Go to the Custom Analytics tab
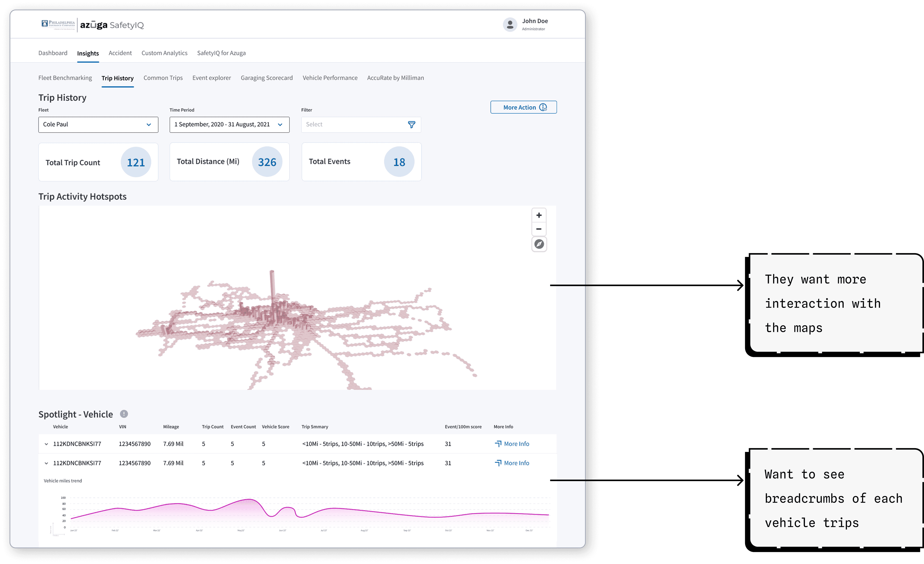 click(x=164, y=53)
